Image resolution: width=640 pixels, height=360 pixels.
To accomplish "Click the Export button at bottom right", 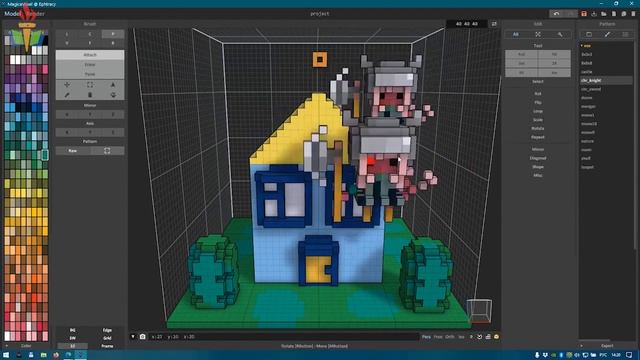I will click(607, 346).
